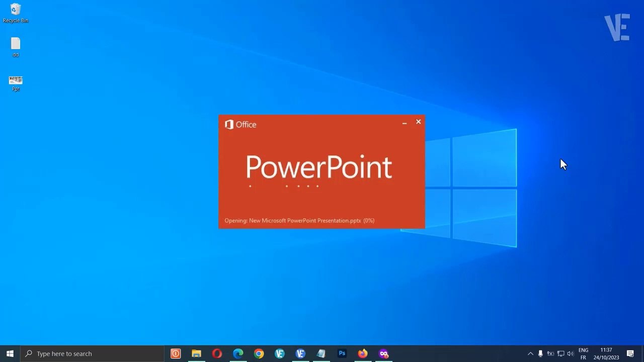Open the blue VE app in taskbar
644x362 pixels.
[x=300, y=353]
